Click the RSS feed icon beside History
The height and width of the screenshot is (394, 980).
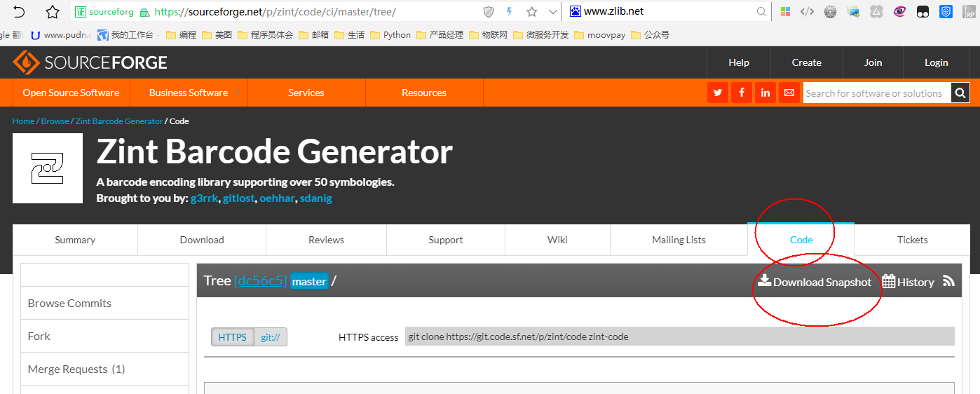948,281
